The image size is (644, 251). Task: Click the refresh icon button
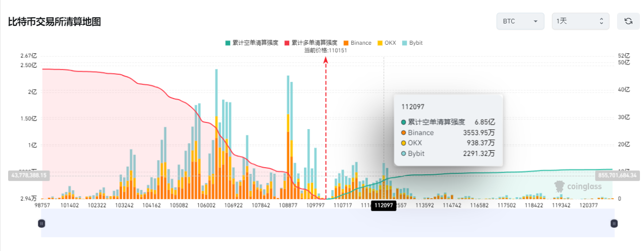click(x=628, y=21)
